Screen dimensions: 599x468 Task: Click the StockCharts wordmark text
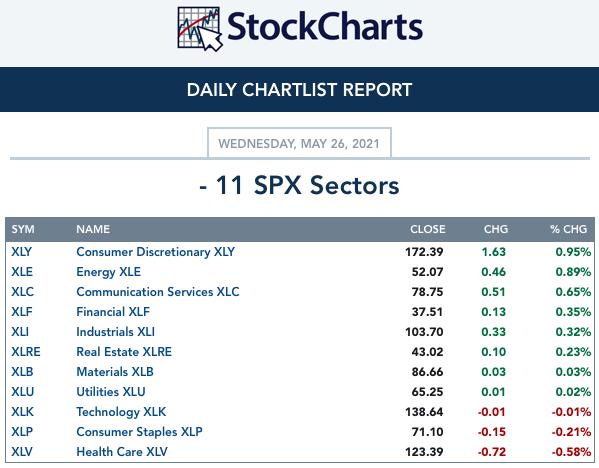[x=325, y=27]
